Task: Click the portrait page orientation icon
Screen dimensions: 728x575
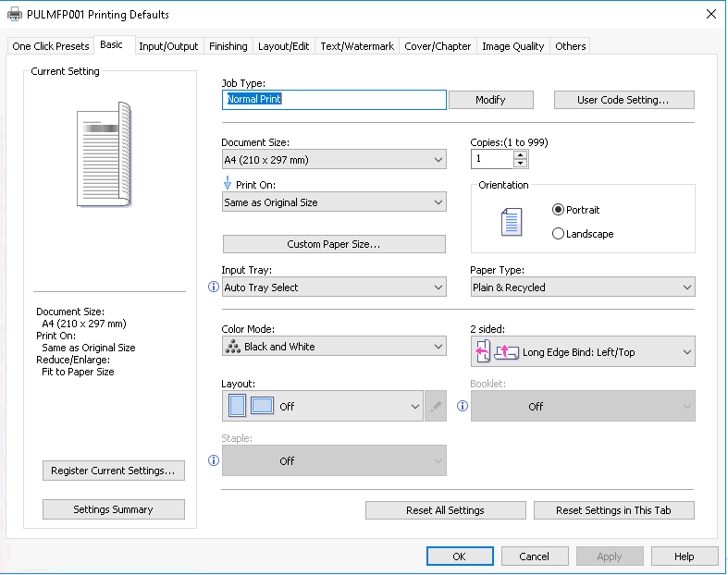Action: coord(512,222)
